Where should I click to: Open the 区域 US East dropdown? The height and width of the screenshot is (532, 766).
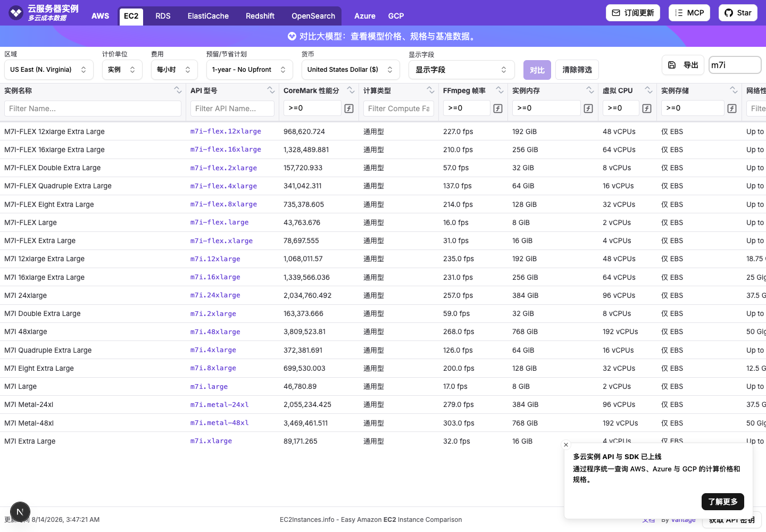click(x=49, y=70)
